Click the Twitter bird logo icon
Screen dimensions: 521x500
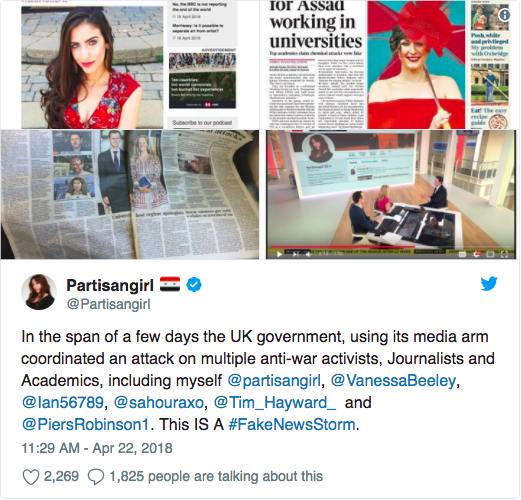pyautogui.click(x=489, y=284)
